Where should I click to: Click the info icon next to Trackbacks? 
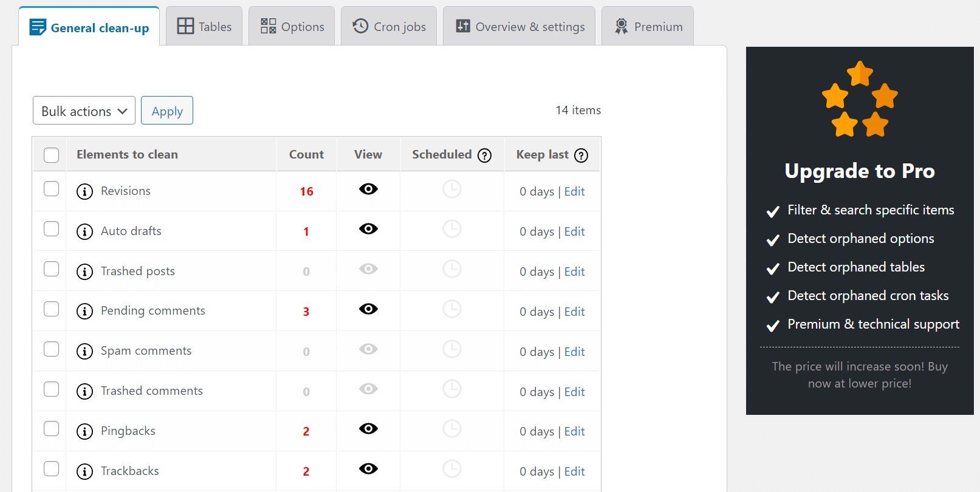pyautogui.click(x=84, y=471)
